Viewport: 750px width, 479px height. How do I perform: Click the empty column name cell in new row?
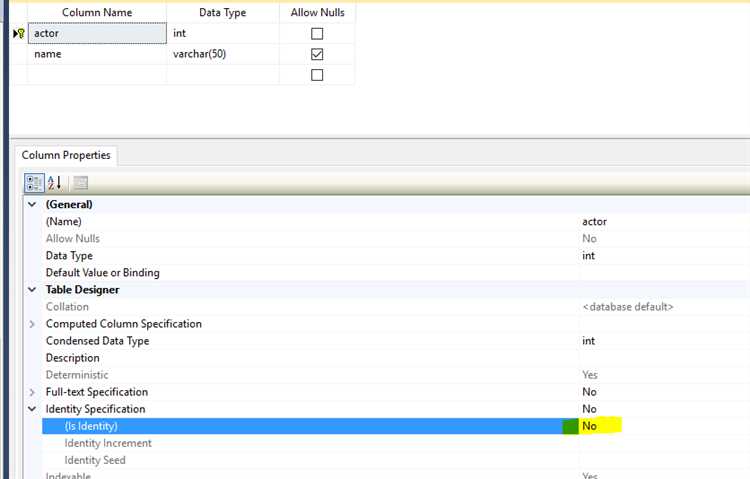[97, 75]
